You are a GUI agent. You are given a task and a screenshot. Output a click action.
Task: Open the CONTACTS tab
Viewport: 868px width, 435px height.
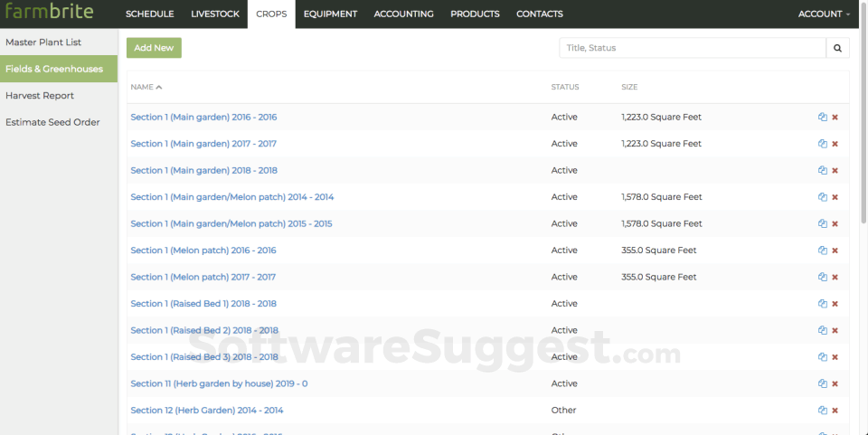point(540,14)
